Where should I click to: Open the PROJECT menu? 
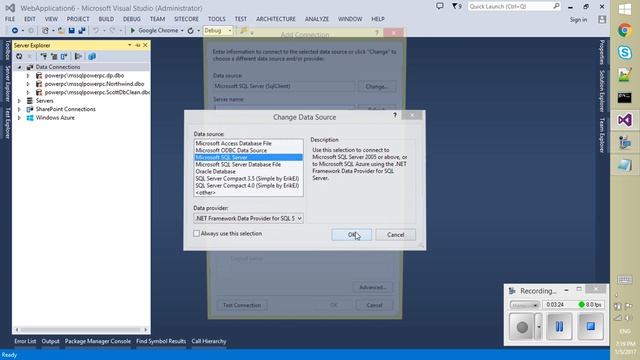click(x=78, y=19)
